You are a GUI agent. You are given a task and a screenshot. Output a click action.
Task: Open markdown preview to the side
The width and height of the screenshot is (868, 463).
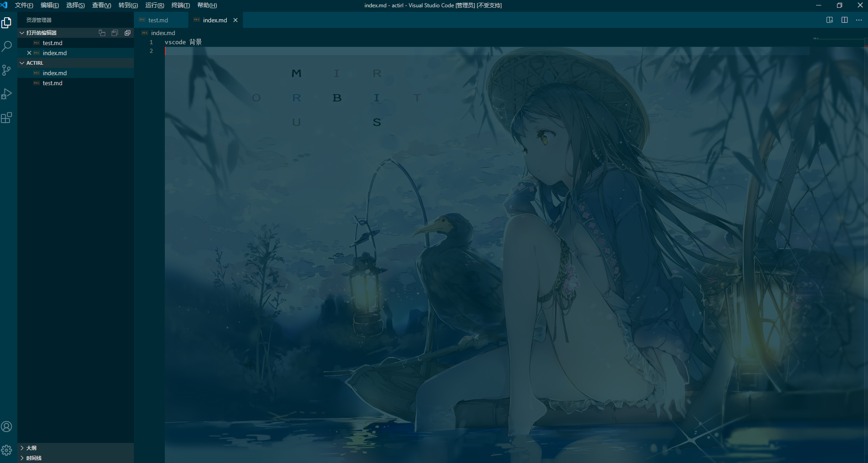pos(830,20)
